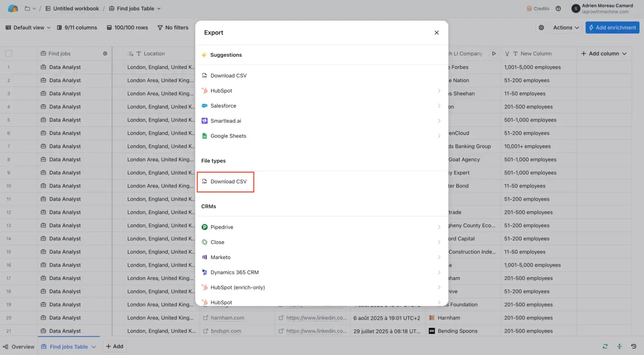The width and height of the screenshot is (644, 355).
Task: Open the Default view dropdown
Action: click(28, 28)
